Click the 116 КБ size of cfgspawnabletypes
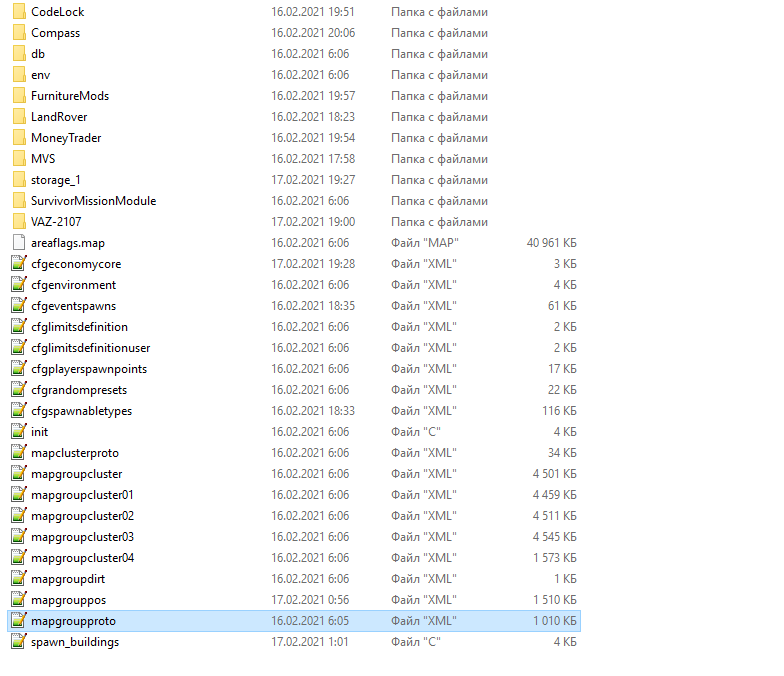Image resolution: width=784 pixels, height=676 pixels. point(560,410)
